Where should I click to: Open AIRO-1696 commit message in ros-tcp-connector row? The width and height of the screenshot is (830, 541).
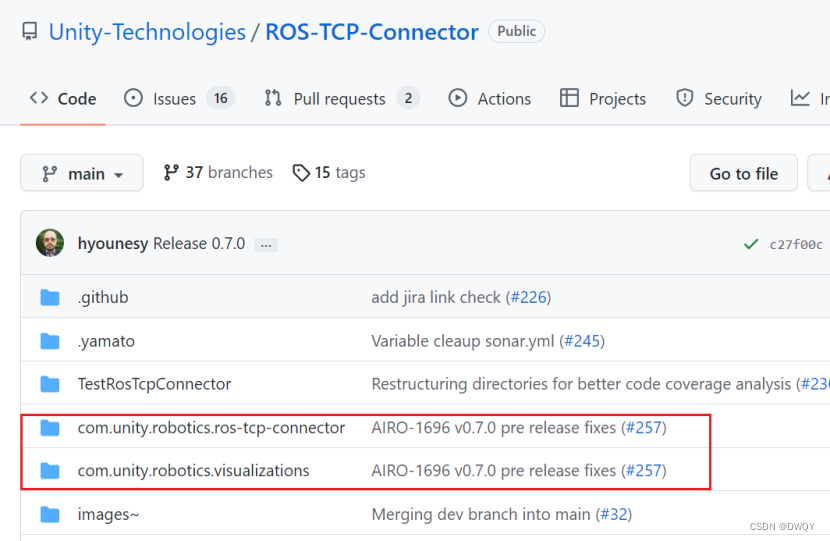click(x=493, y=427)
